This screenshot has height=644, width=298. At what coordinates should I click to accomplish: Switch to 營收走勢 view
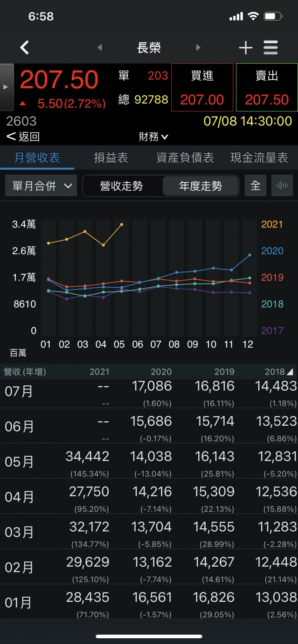[x=122, y=186]
